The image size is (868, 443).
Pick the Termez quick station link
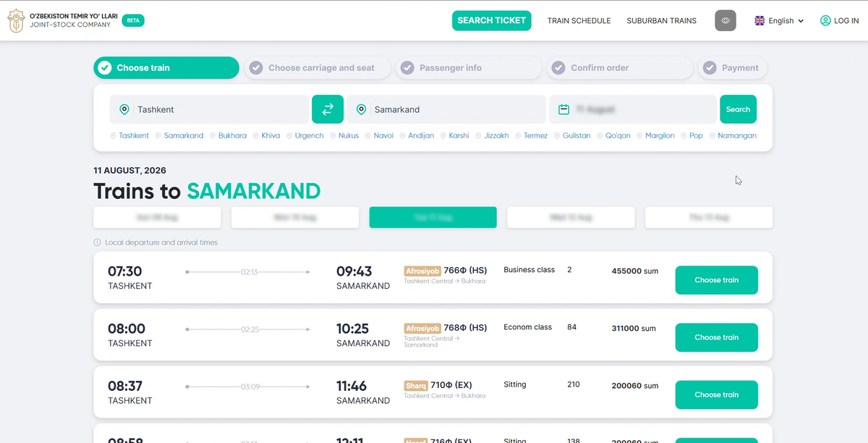pyautogui.click(x=536, y=135)
